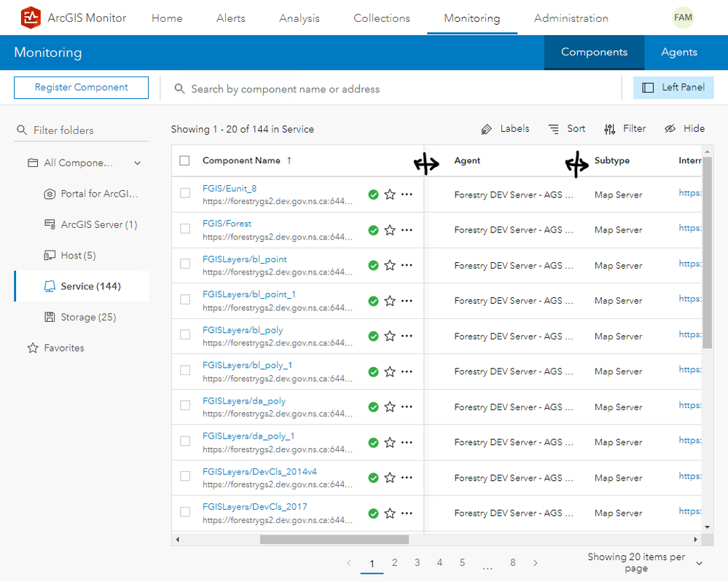Check the FGISLayers/da_poly row checkbox
This screenshot has height=582, width=728.
coord(185,405)
